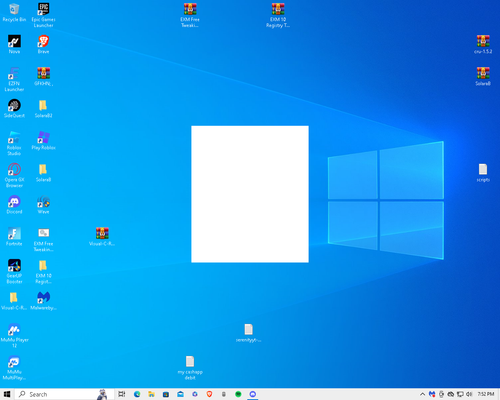This screenshot has height=400, width=500.
Task: Open the volume control in the tray
Action: coord(469,394)
